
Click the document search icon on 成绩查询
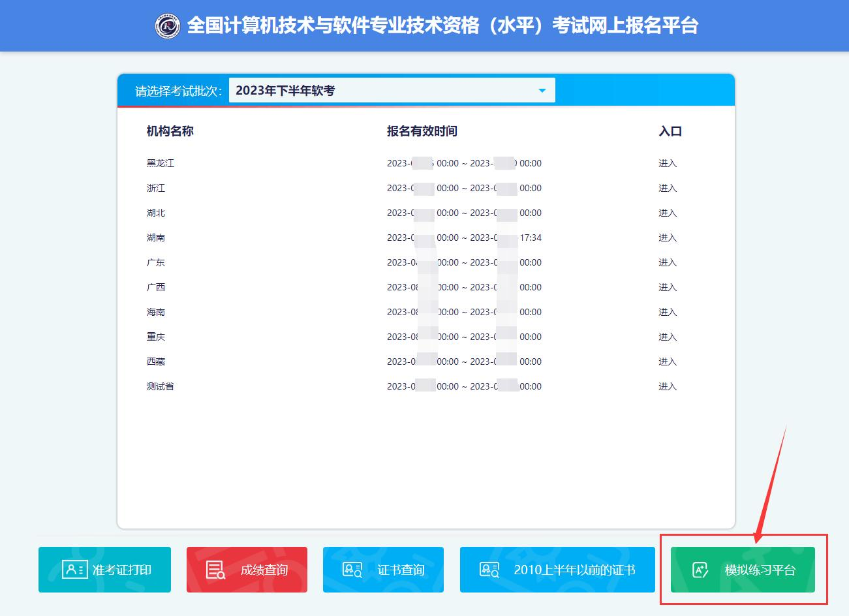(x=215, y=570)
